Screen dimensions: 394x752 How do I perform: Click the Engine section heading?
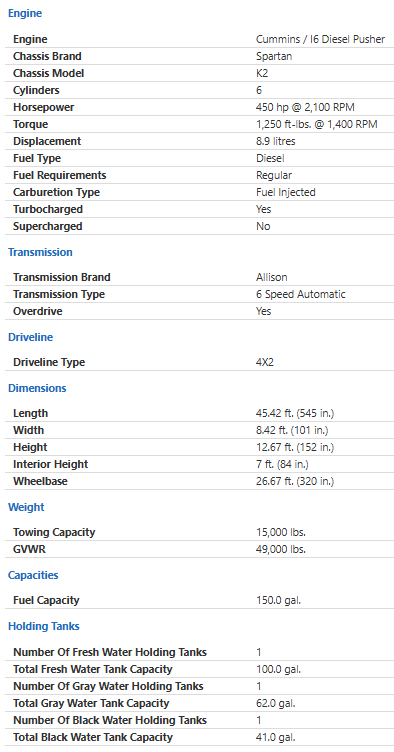click(x=25, y=14)
